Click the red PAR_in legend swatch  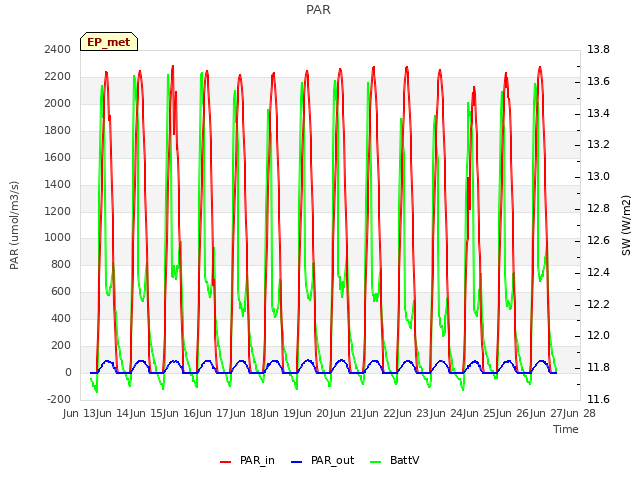pyautogui.click(x=226, y=462)
